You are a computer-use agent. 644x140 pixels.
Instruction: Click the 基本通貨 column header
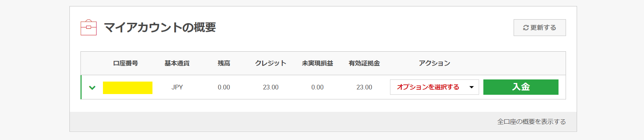point(177,63)
